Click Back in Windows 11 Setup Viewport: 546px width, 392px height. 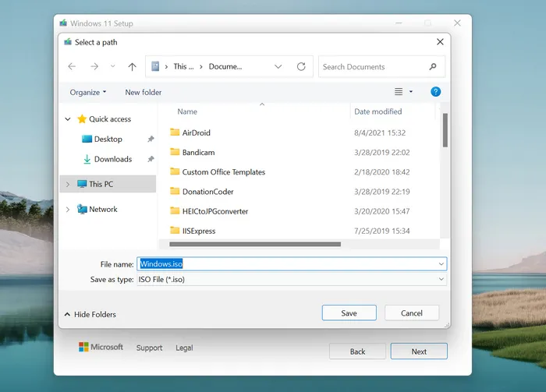click(357, 351)
